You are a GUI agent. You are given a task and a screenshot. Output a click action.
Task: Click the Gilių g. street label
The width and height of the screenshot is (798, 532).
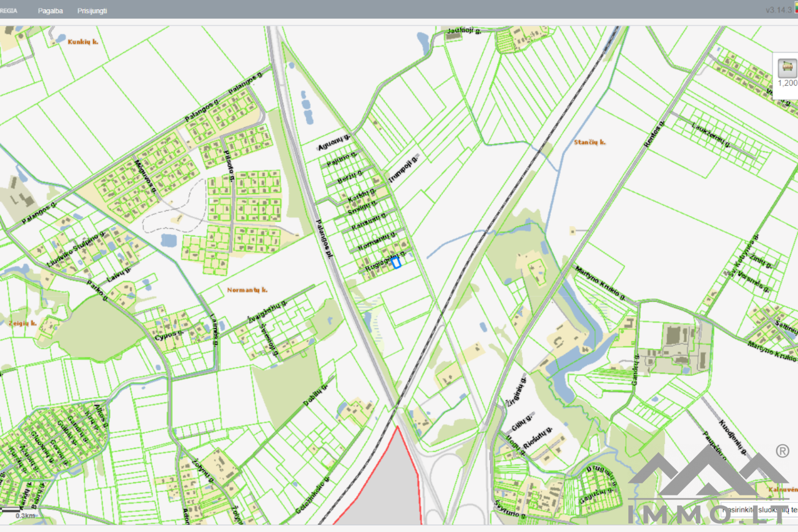tap(522, 422)
